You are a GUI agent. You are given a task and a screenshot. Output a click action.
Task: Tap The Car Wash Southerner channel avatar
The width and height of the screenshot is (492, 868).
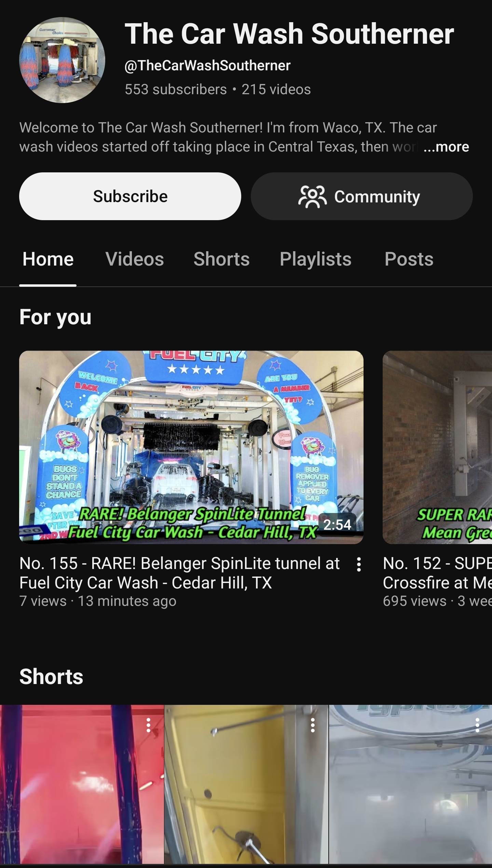(62, 60)
